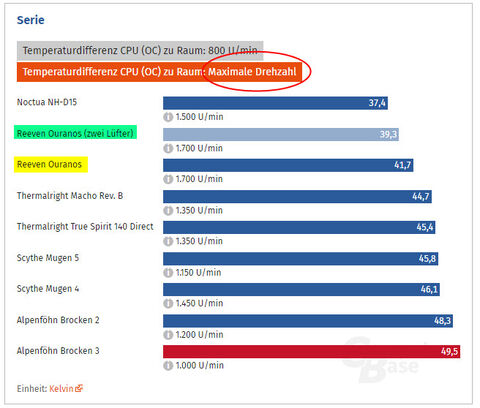Click the 48,3 bar for Alpenföhn Brocken 2

[x=308, y=321]
